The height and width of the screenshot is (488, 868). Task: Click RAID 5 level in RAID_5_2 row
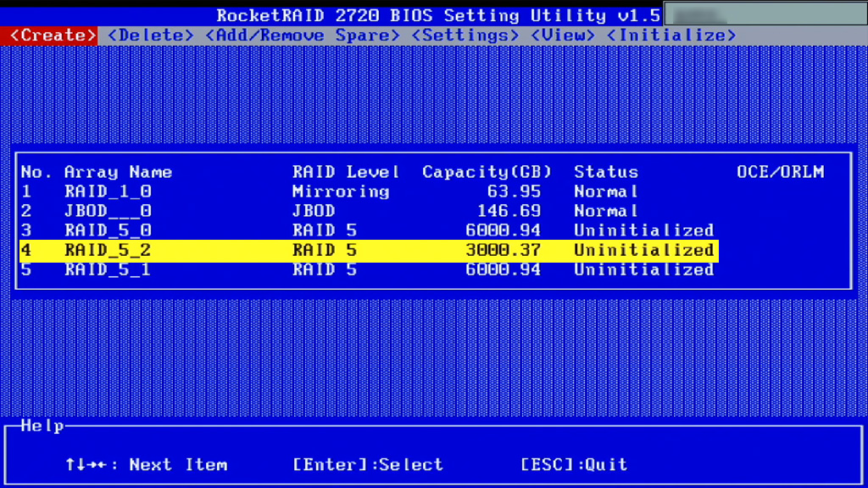pyautogui.click(x=325, y=250)
